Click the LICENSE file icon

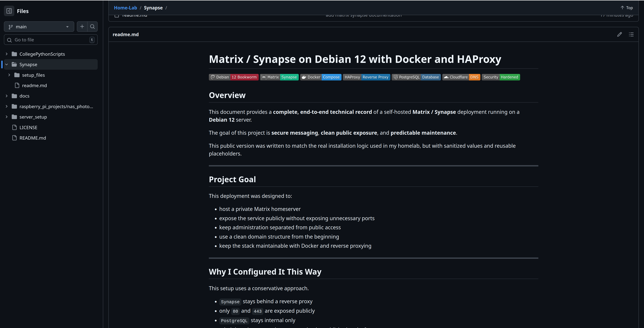(x=14, y=127)
